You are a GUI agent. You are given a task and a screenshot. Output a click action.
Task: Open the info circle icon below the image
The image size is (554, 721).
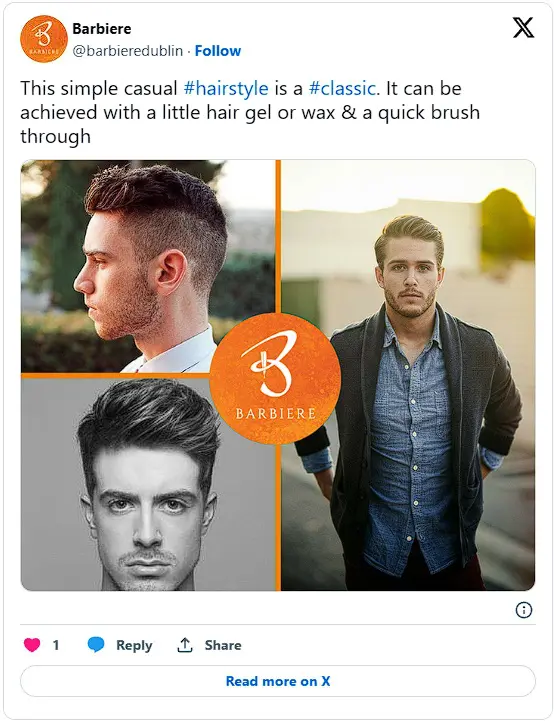(x=524, y=610)
